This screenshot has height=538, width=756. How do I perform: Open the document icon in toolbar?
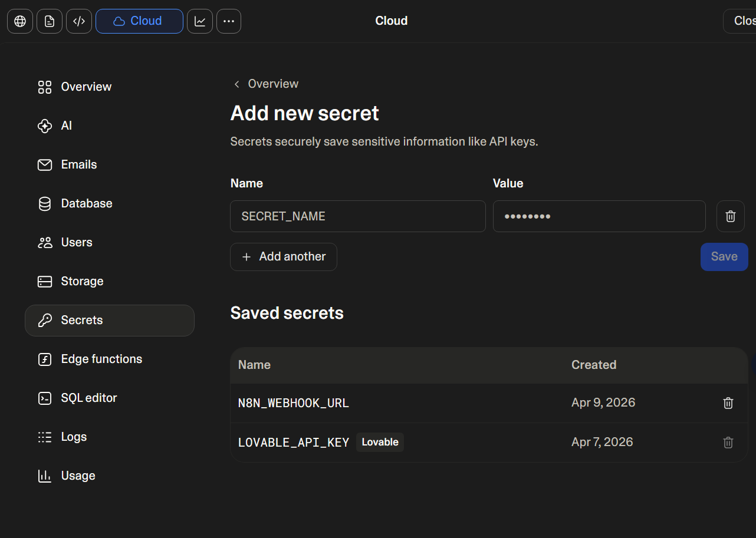coord(50,21)
